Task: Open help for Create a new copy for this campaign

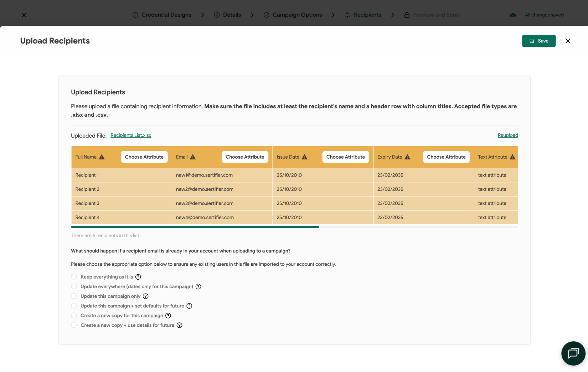Action: coord(168,315)
